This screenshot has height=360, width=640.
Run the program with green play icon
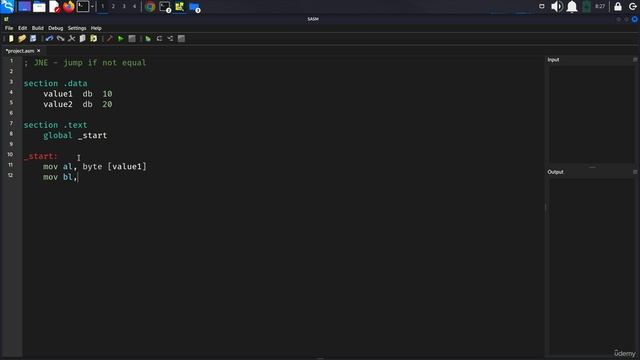tap(121, 38)
